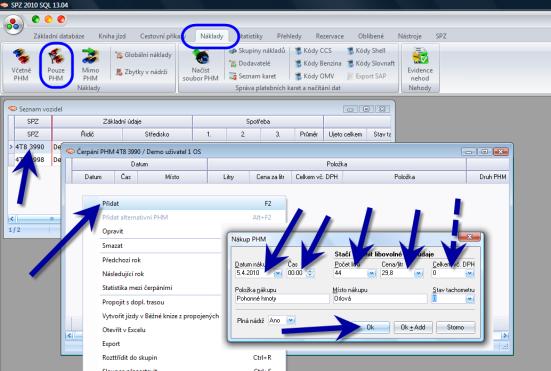Open Počet litrů dropdown arrow
551x371 pixels.
coord(371,273)
